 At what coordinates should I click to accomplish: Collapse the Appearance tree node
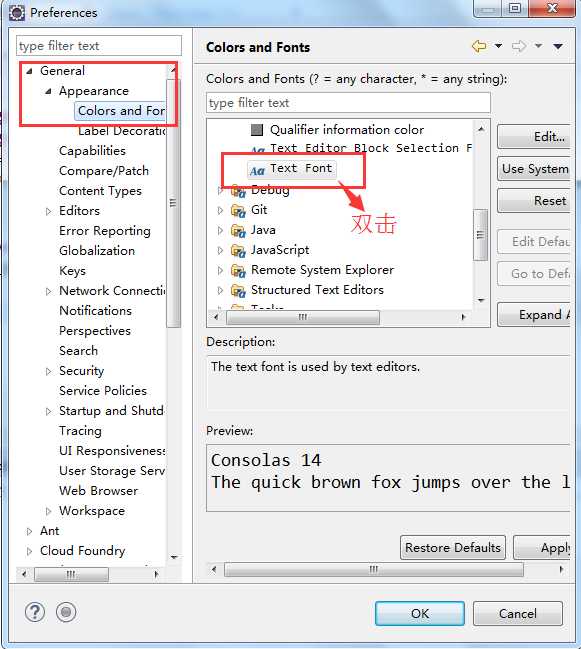tap(48, 91)
